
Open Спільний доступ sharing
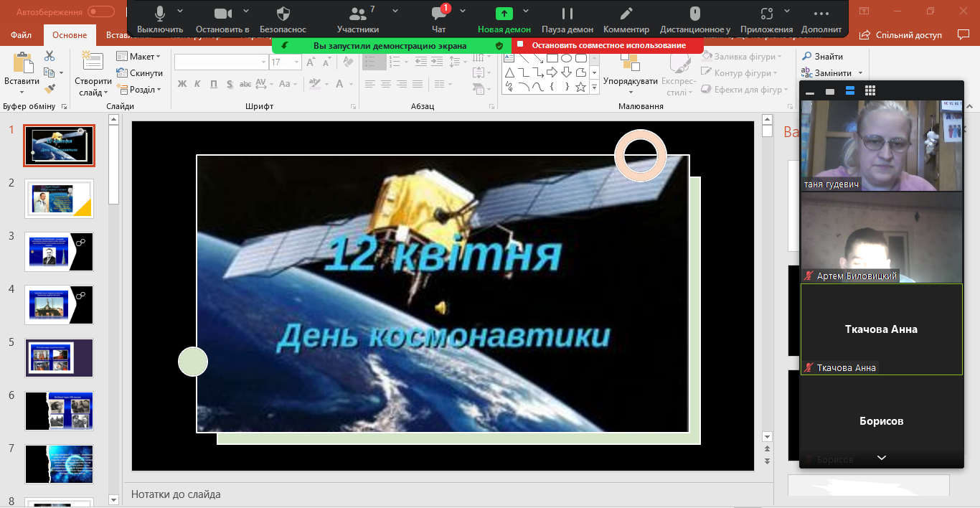coord(901,34)
